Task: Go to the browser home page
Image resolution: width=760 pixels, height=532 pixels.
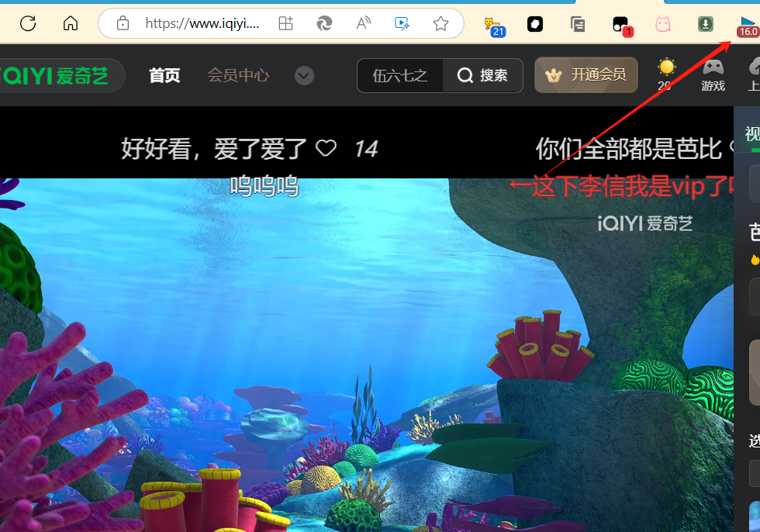Action: [71, 23]
